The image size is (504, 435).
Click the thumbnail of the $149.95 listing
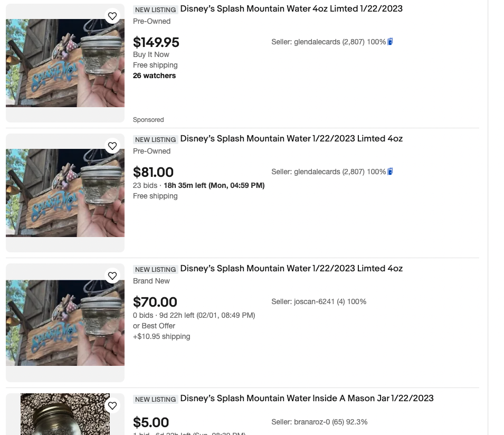tap(65, 63)
